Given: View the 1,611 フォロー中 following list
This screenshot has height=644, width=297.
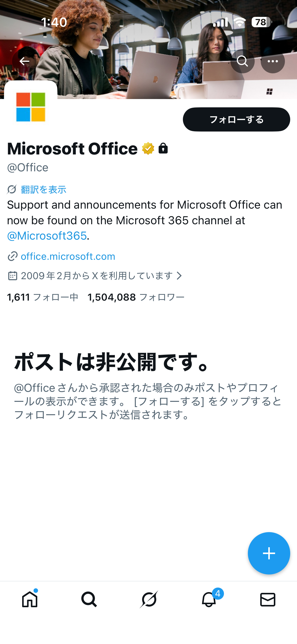Looking at the screenshot, I should (43, 297).
